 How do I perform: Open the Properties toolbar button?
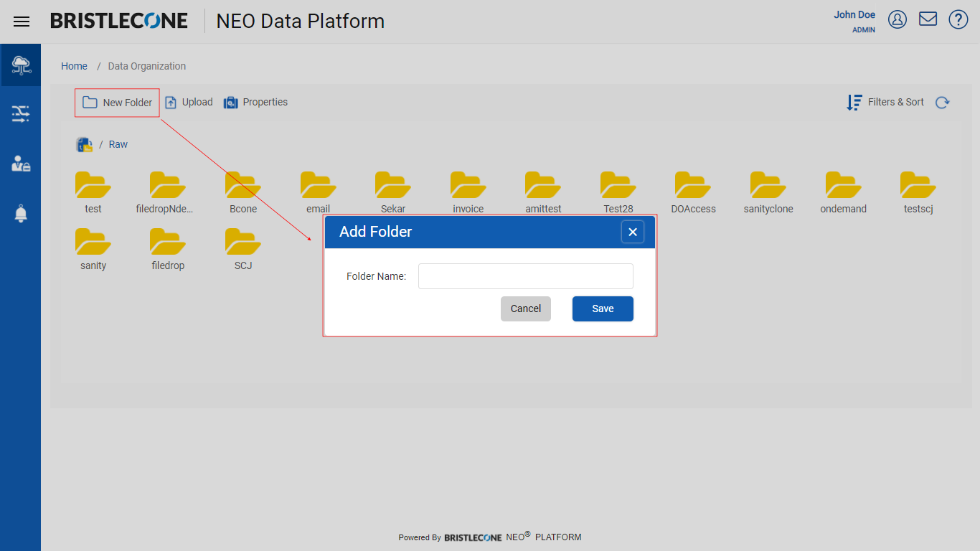[255, 103]
